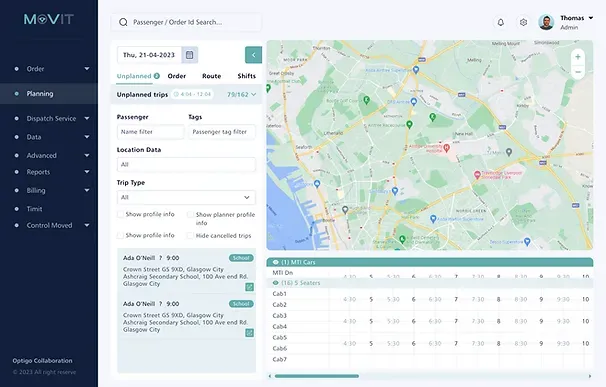This screenshot has width=606, height=387.
Task: Enable Hide cancelled trips checkbox
Action: [x=190, y=235]
